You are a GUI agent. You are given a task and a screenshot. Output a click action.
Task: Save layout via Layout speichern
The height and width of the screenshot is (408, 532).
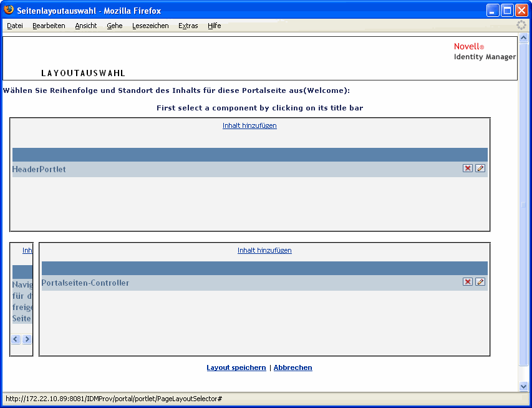tap(236, 367)
